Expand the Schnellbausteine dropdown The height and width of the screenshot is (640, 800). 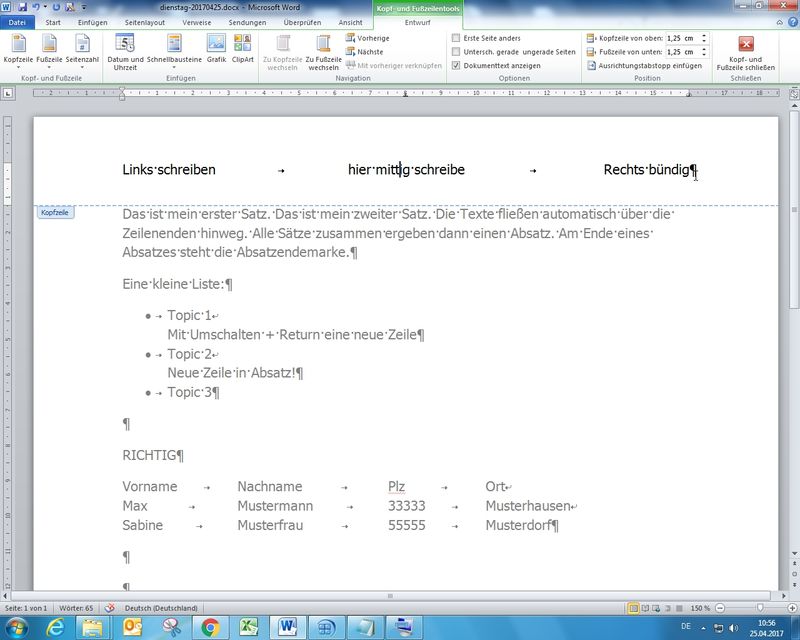click(x=174, y=52)
